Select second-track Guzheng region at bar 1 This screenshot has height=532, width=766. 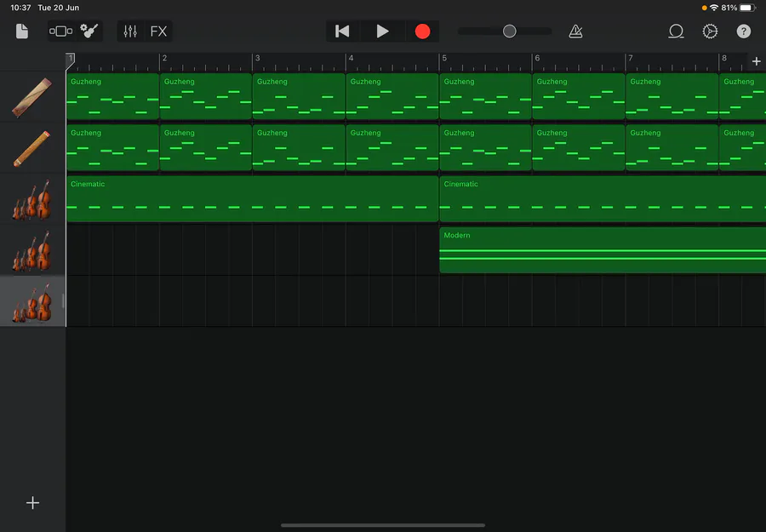[x=113, y=147]
